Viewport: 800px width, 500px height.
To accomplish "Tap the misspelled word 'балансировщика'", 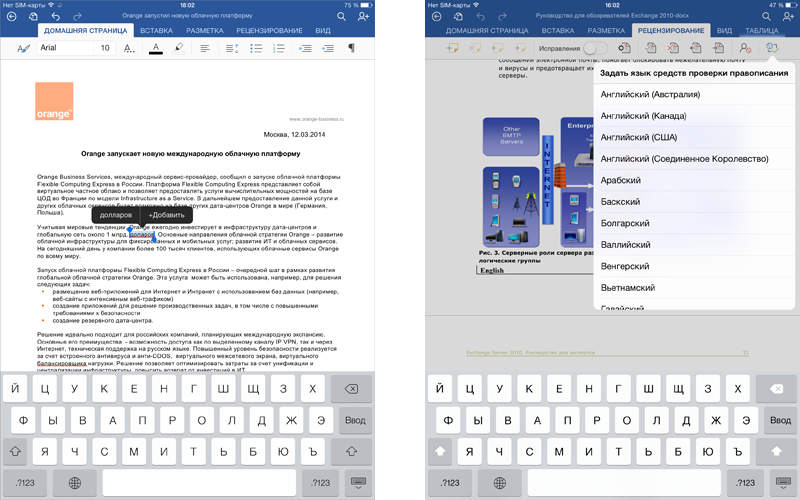I will point(61,363).
